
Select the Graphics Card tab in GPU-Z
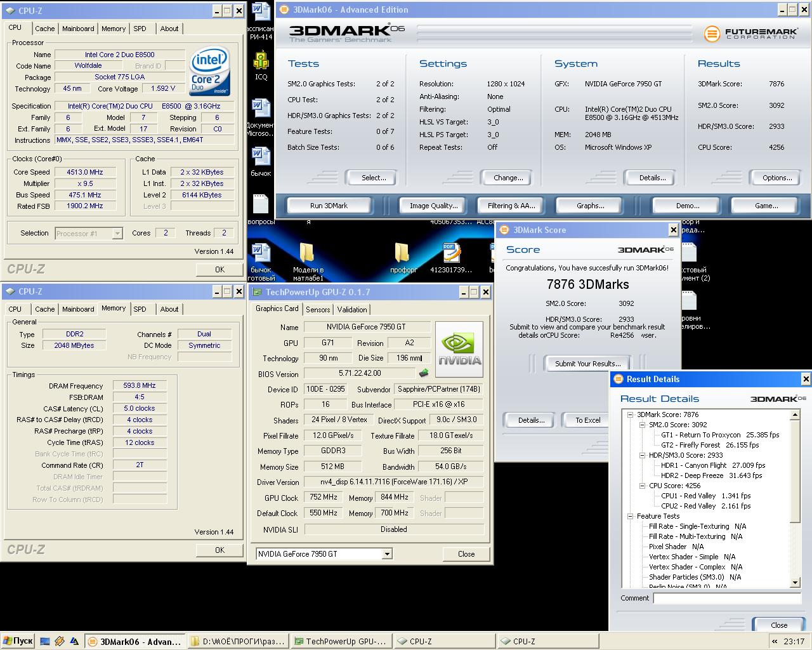pyautogui.click(x=277, y=308)
